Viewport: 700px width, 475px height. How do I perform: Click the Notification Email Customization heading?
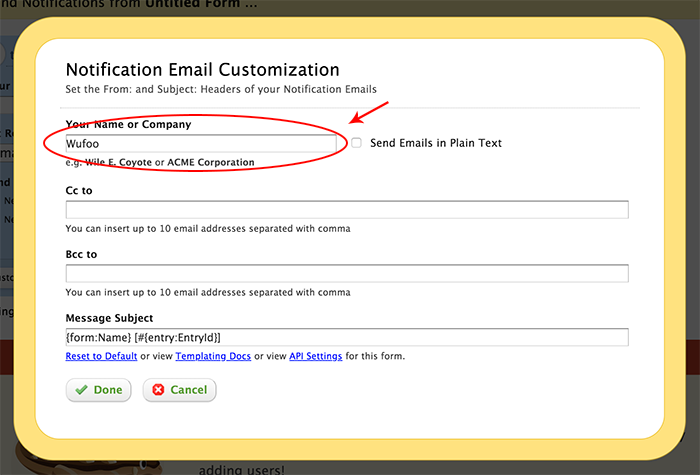(x=202, y=70)
